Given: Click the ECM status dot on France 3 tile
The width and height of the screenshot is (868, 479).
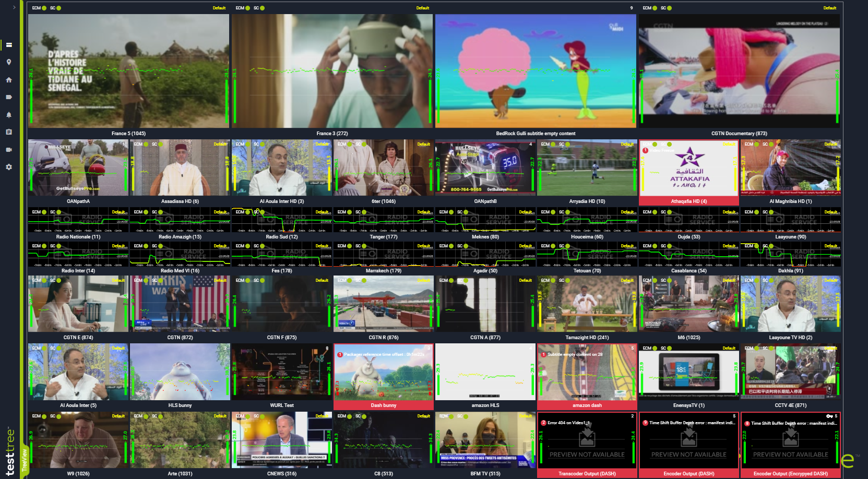Looking at the screenshot, I should tap(248, 8).
